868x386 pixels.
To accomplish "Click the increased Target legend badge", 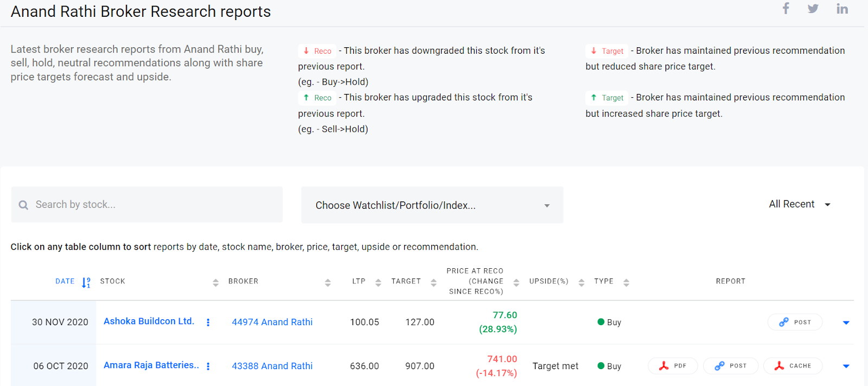I will (x=607, y=98).
